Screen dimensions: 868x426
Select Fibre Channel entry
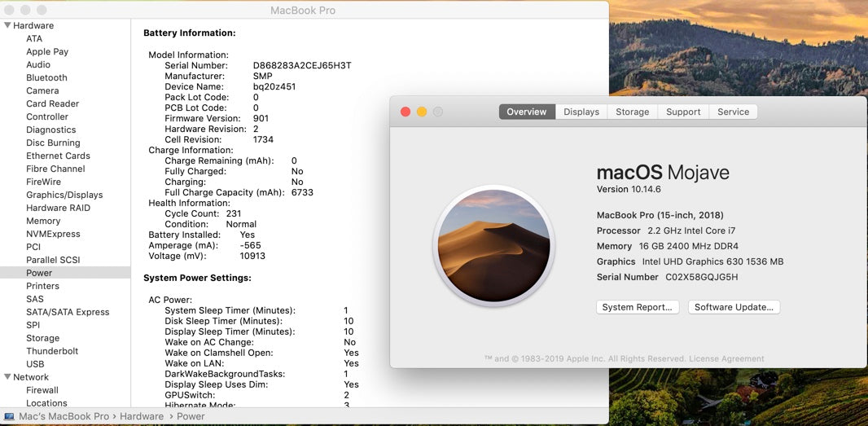click(55, 169)
